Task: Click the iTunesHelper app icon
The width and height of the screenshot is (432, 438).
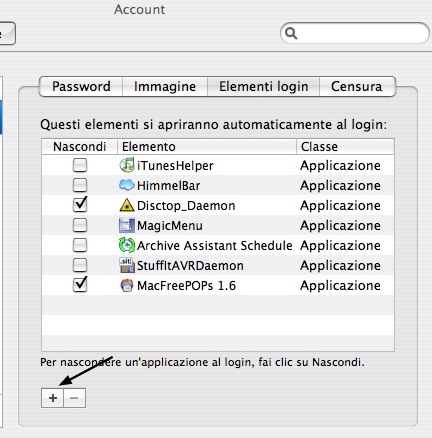Action: tap(127, 165)
